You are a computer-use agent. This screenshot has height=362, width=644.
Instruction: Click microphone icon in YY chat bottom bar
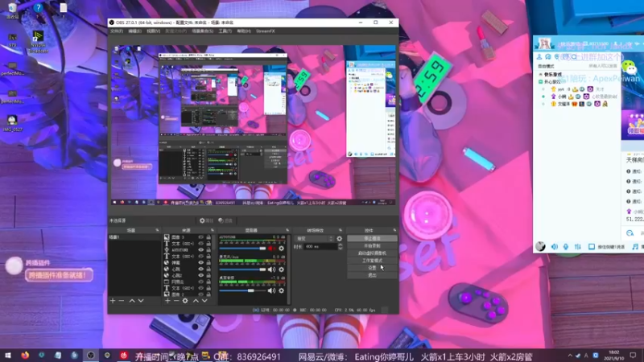(x=566, y=247)
